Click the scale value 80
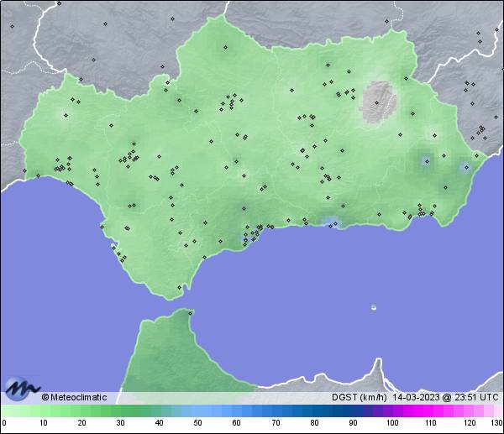504x434 pixels. (x=314, y=422)
